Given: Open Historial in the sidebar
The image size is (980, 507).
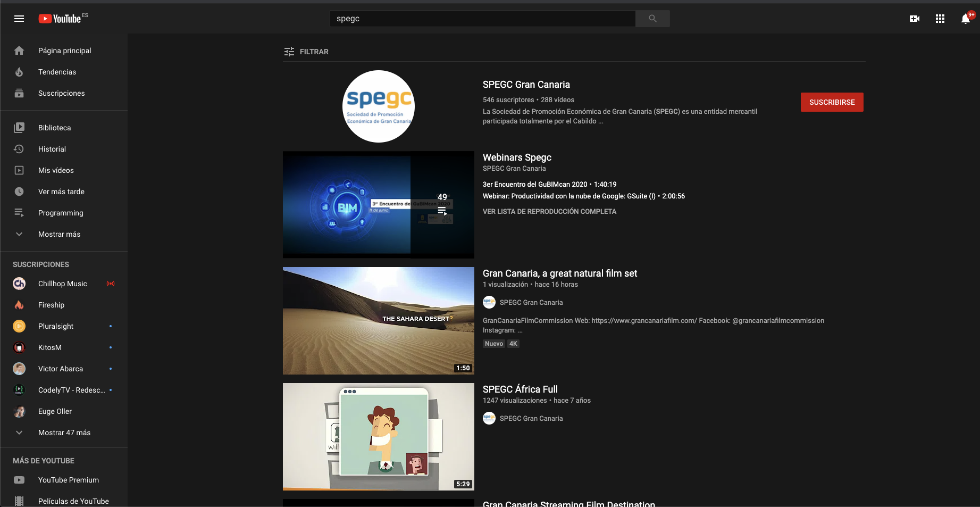Looking at the screenshot, I should [x=52, y=149].
